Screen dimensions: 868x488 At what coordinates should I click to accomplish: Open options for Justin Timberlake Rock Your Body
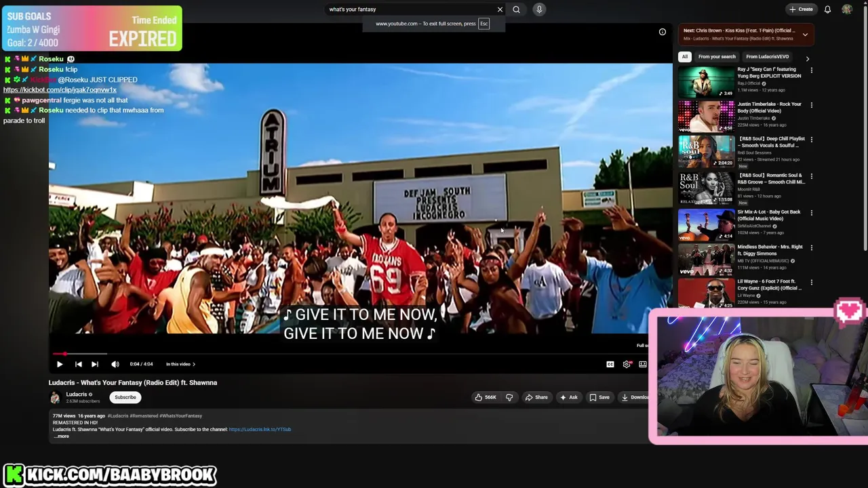coord(811,105)
